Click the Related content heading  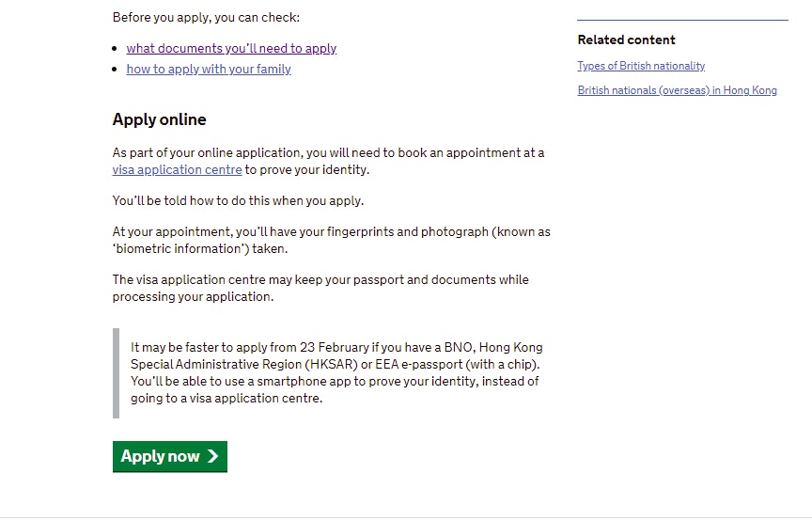click(x=626, y=39)
